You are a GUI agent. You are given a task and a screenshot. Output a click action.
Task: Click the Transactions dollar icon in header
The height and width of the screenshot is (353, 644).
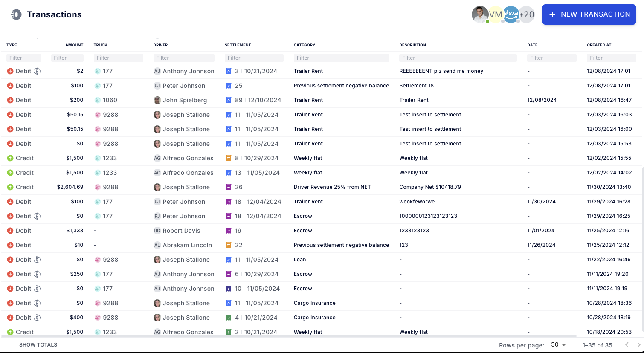click(16, 14)
